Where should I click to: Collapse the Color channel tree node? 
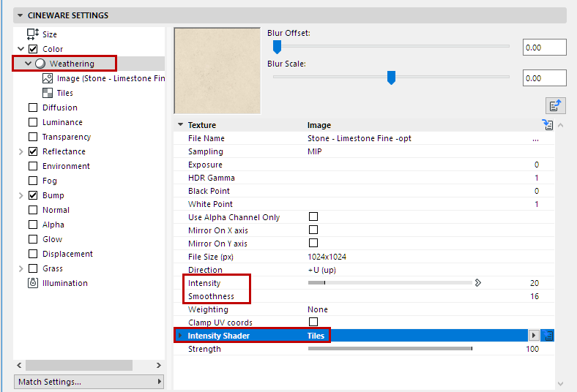pos(21,49)
